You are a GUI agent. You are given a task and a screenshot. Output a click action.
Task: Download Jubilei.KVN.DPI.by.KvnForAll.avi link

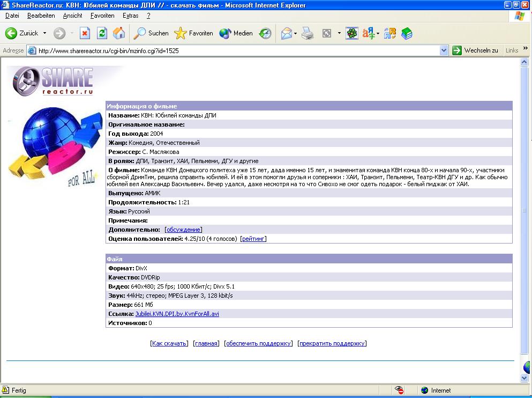tap(177, 314)
